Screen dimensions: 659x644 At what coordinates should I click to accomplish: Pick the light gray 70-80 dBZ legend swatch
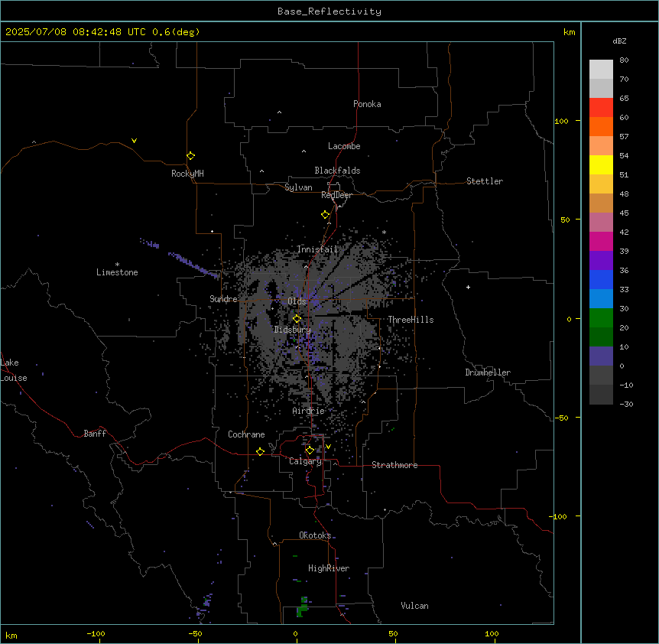pos(601,69)
